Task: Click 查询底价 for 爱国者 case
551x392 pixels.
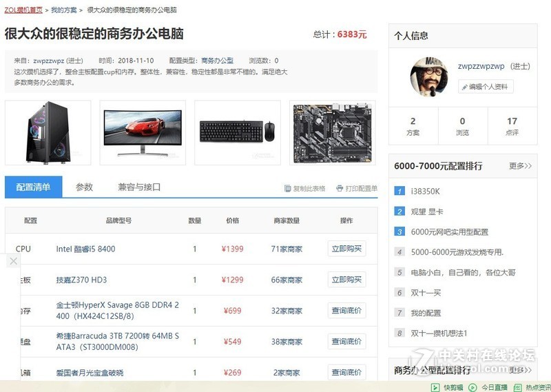Action: point(347,372)
